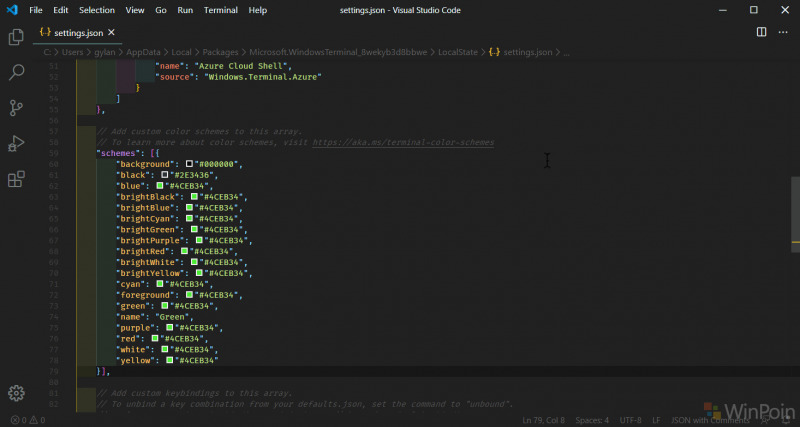
Task: Click the "purple" key text
Action: (137, 328)
